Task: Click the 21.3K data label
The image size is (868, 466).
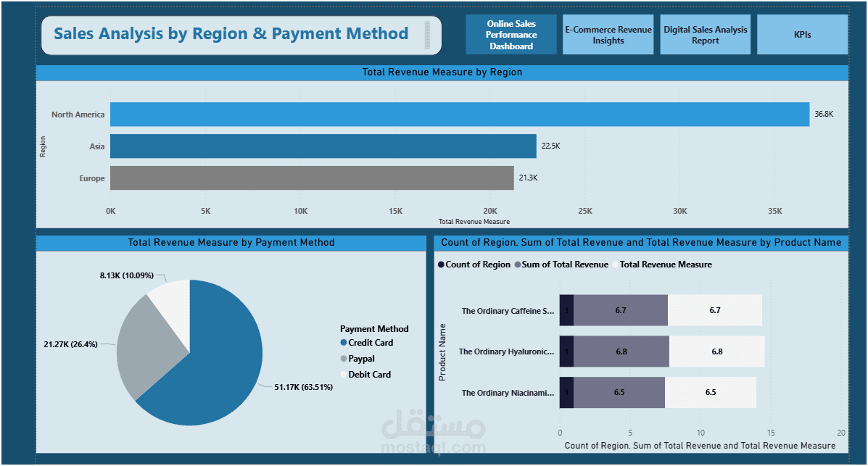Action: (528, 178)
